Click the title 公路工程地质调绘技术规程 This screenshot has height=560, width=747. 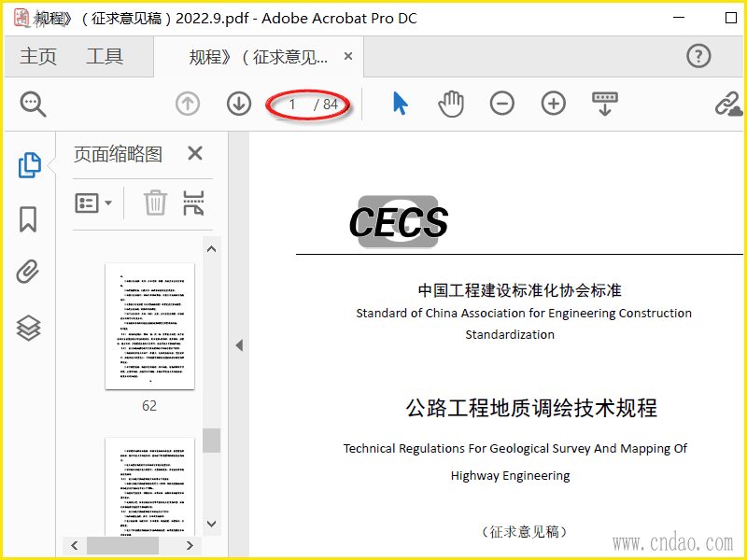(531, 408)
